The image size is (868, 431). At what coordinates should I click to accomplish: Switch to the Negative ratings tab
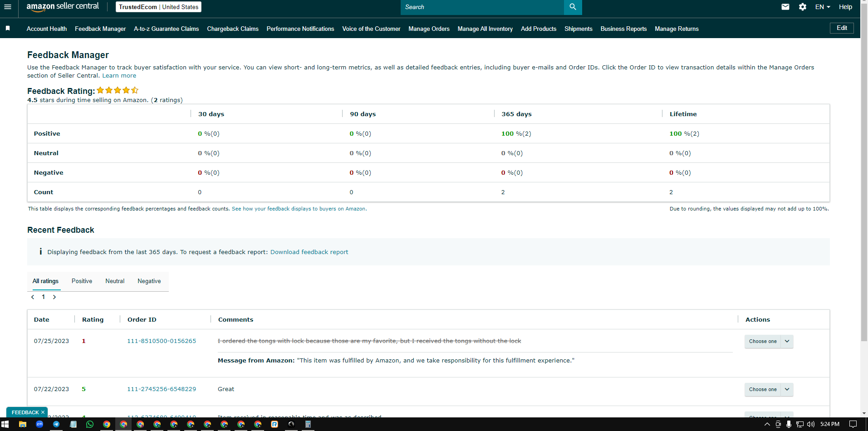click(x=149, y=281)
